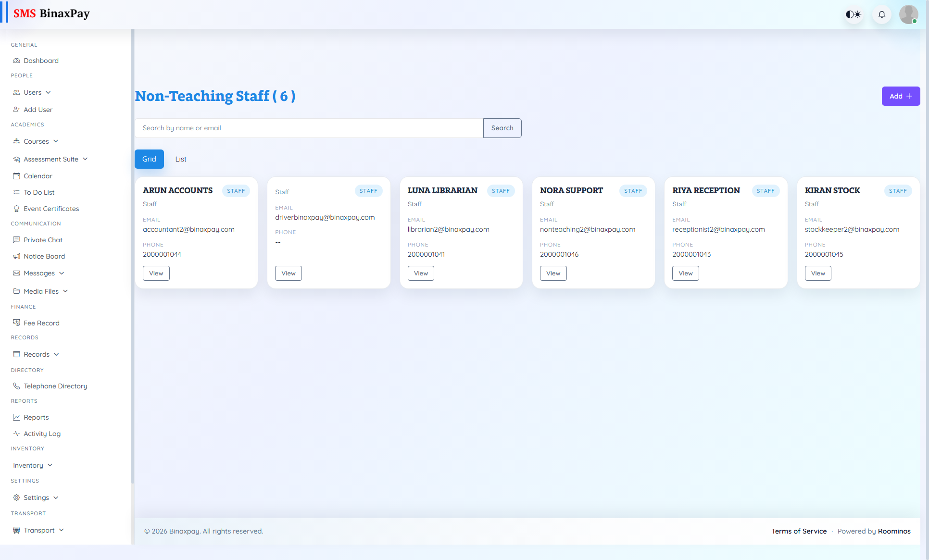Open Terms of Service link
929x560 pixels.
click(x=799, y=531)
